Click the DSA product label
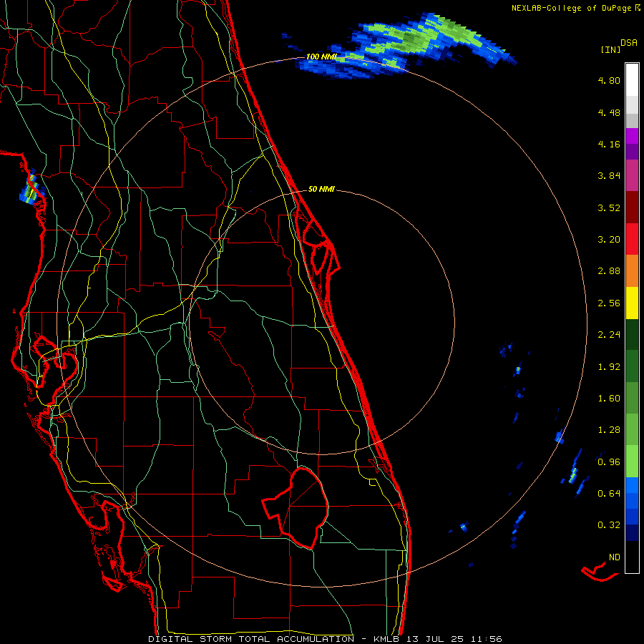This screenshot has height=644, width=644. pos(629,43)
